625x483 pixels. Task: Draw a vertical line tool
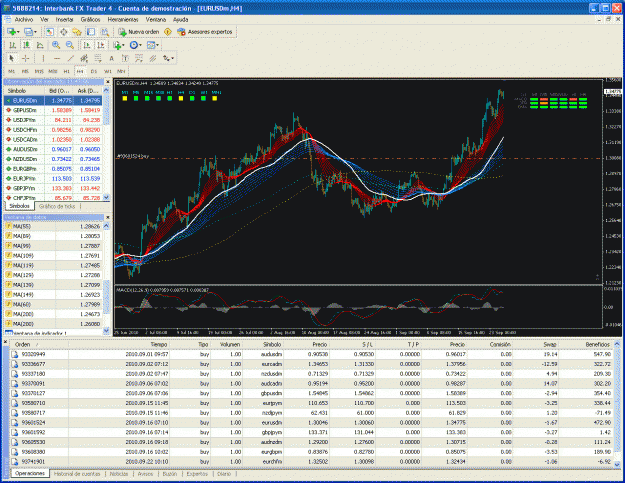tap(43, 58)
